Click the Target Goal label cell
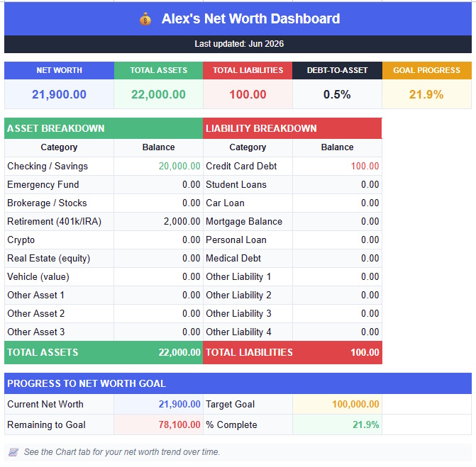Screen dimensions: 476x467 tap(248, 404)
